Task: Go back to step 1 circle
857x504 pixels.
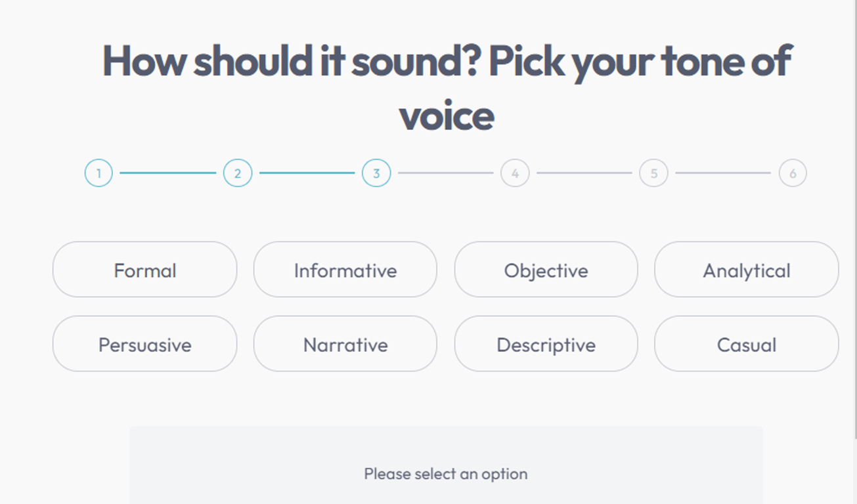Action: click(99, 173)
